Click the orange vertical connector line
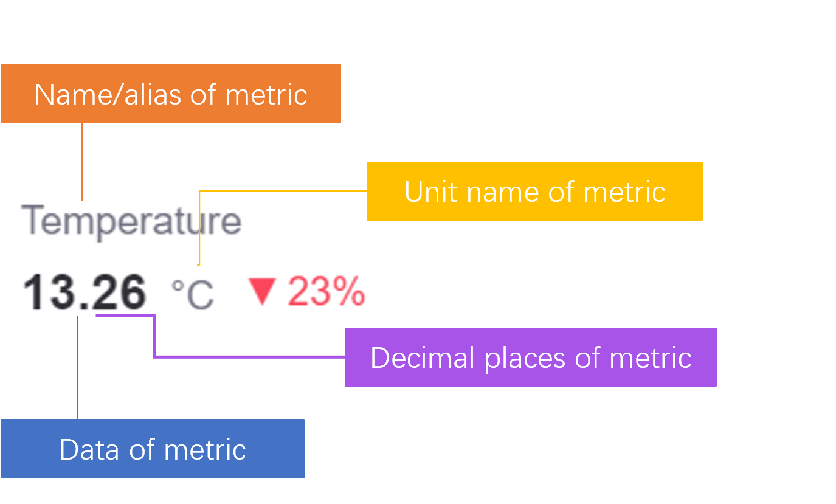 click(82, 161)
